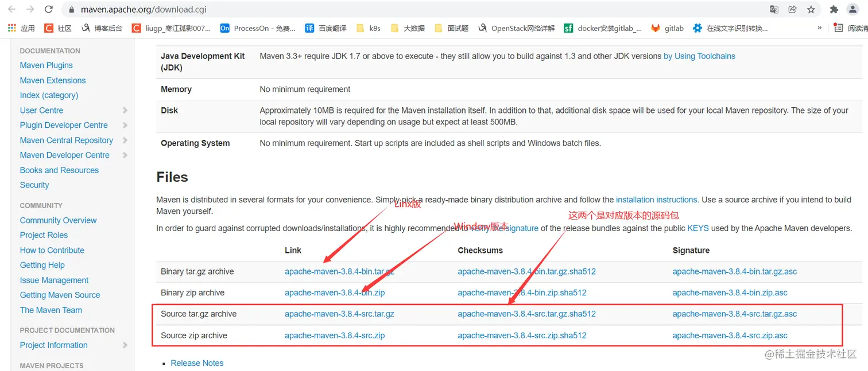Expand the Project Information arrow

[125, 345]
